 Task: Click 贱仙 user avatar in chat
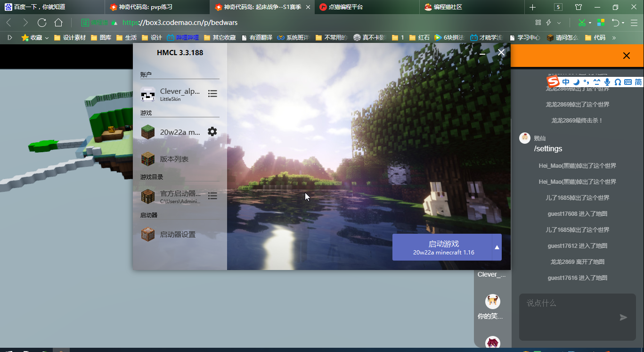coord(525,138)
